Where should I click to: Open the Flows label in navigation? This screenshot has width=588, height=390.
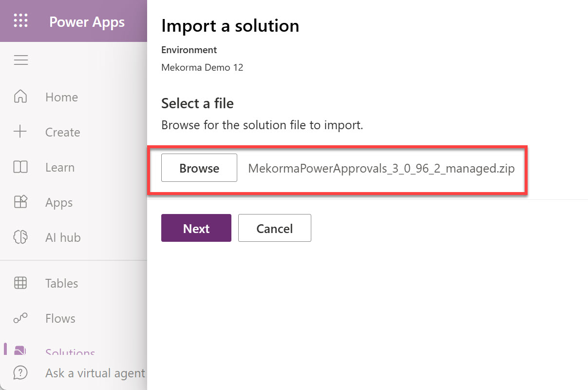(x=60, y=318)
